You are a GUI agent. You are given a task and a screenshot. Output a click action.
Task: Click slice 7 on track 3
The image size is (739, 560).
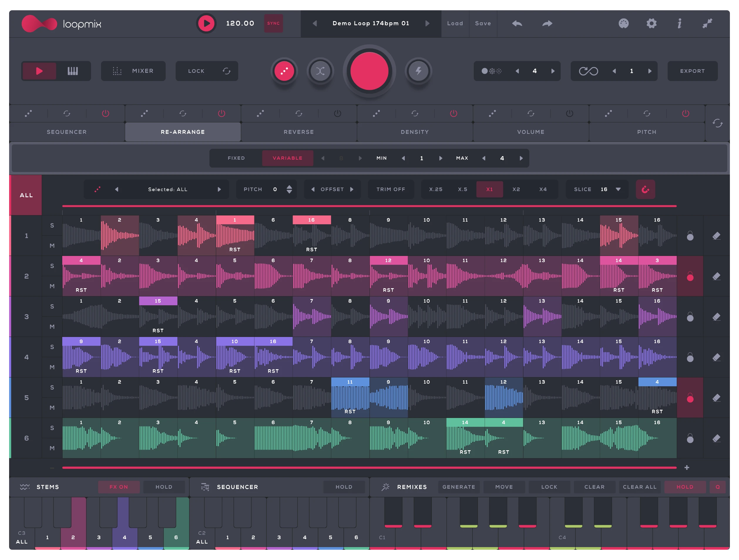pyautogui.click(x=312, y=316)
